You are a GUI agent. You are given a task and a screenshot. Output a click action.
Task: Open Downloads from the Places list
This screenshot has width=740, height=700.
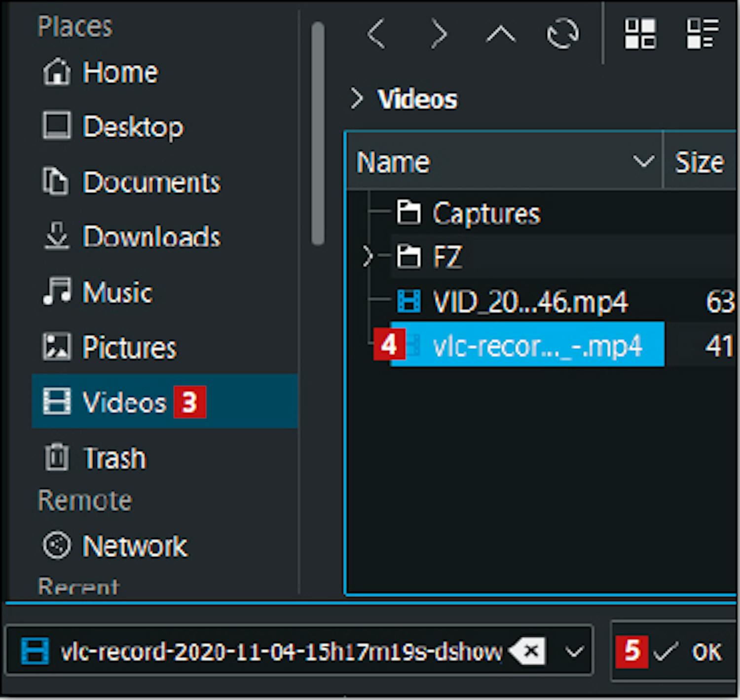[151, 237]
